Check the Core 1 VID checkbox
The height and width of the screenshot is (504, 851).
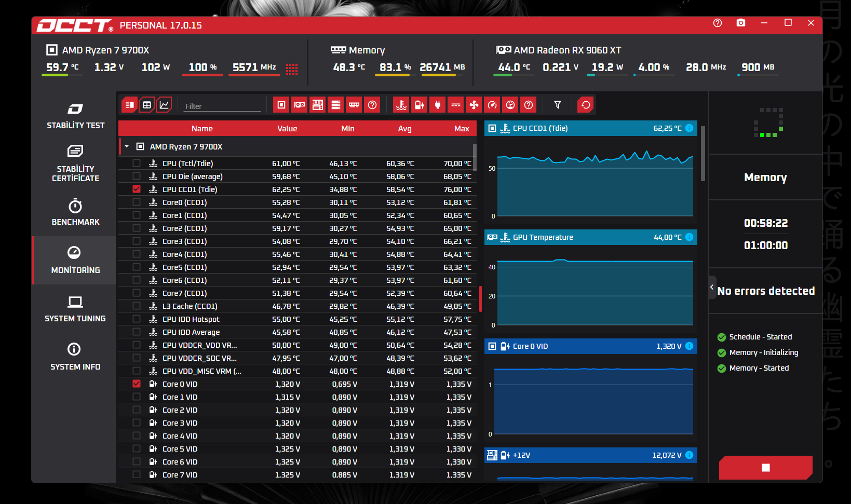(x=137, y=397)
